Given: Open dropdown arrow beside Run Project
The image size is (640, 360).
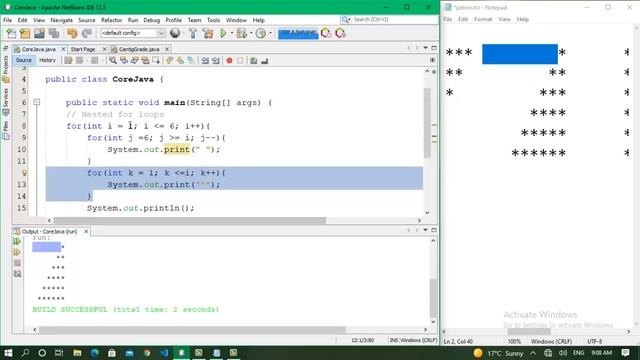Looking at the screenshot, I should pos(231,33).
